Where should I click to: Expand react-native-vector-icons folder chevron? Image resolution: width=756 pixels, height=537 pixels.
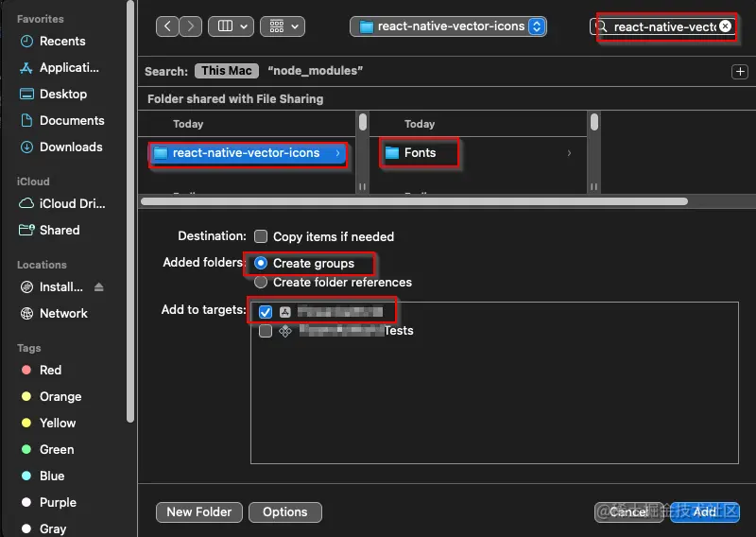[338, 153]
